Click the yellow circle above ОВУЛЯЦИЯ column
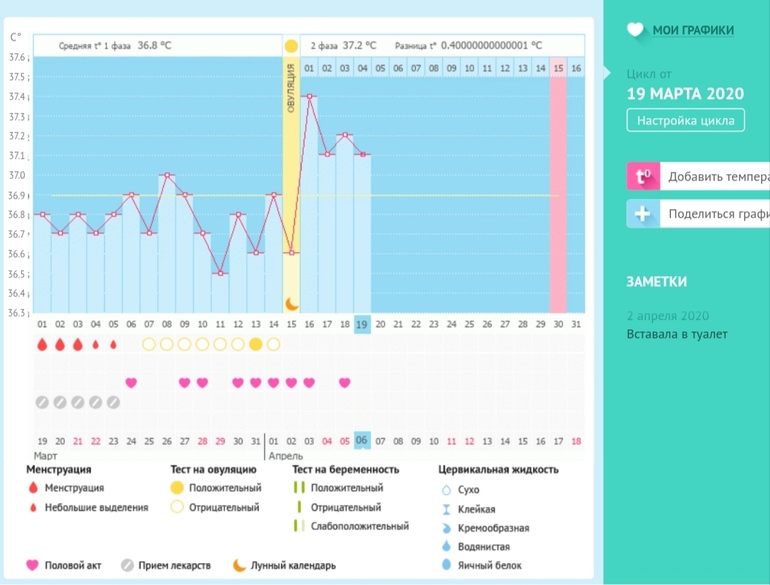 (x=291, y=46)
